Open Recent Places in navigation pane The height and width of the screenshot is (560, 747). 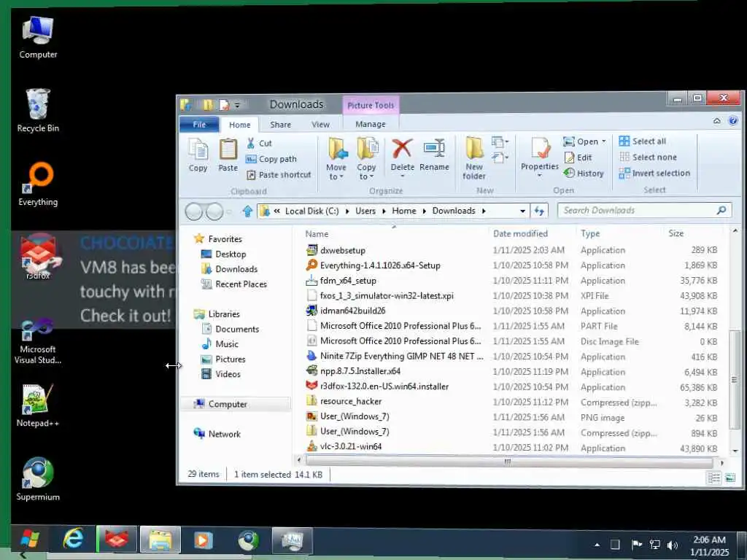click(234, 284)
